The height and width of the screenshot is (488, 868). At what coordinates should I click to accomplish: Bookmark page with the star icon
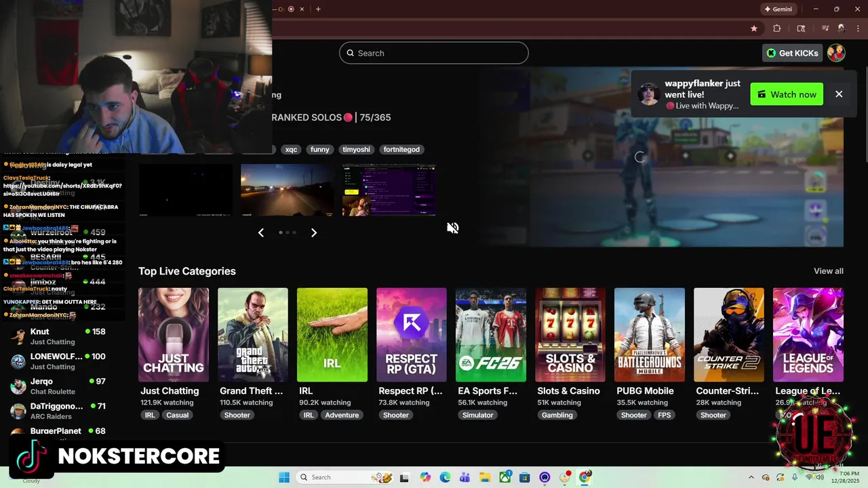click(754, 28)
